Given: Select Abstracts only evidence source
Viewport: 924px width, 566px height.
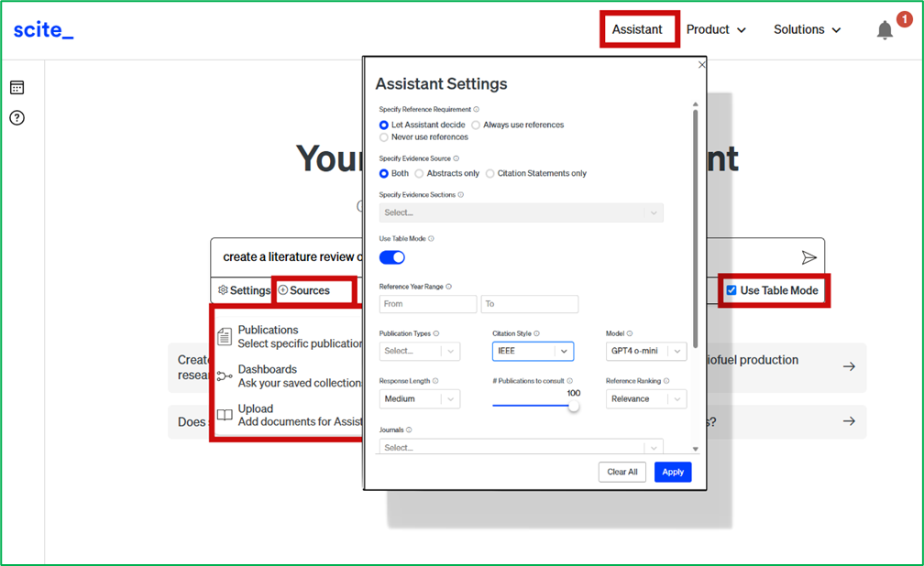Looking at the screenshot, I should (419, 173).
